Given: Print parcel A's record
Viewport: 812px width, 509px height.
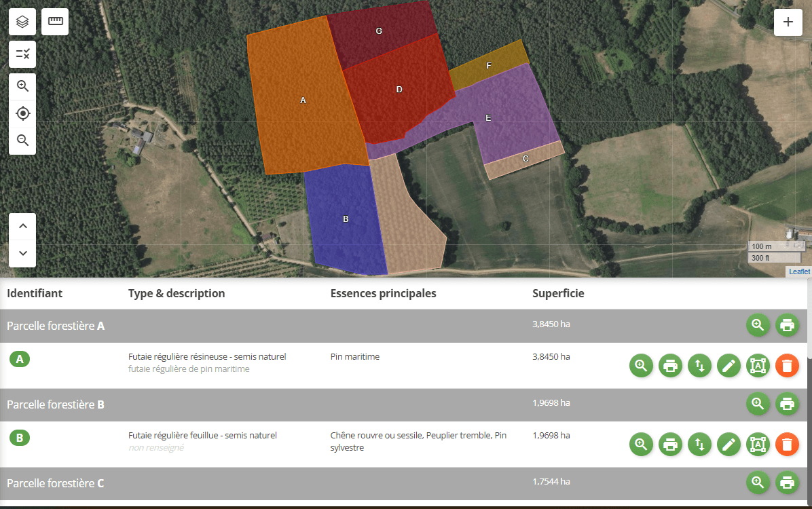Looking at the screenshot, I should point(670,365).
